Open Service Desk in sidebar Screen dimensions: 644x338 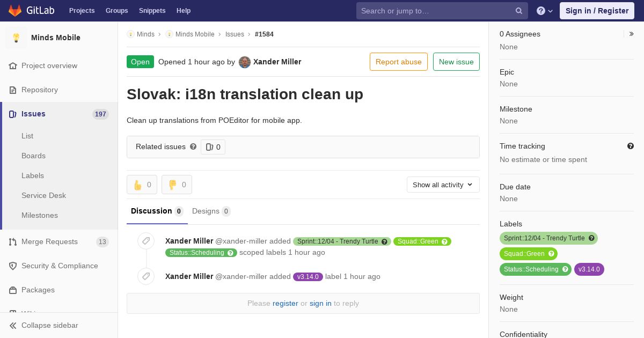(43, 195)
